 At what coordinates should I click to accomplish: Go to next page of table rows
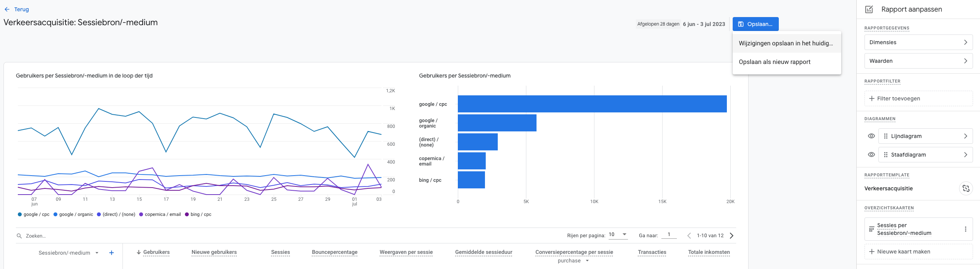pos(732,236)
